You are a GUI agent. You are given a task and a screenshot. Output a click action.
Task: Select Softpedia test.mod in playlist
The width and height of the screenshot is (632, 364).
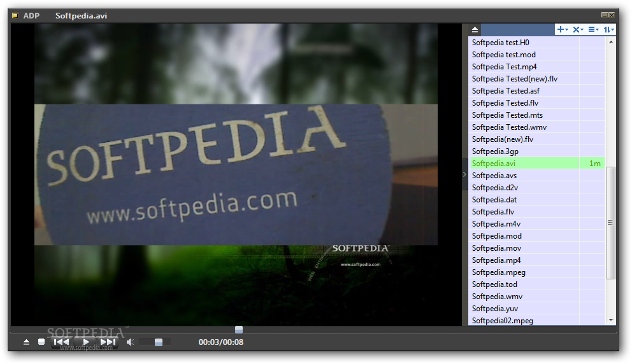tap(536, 54)
